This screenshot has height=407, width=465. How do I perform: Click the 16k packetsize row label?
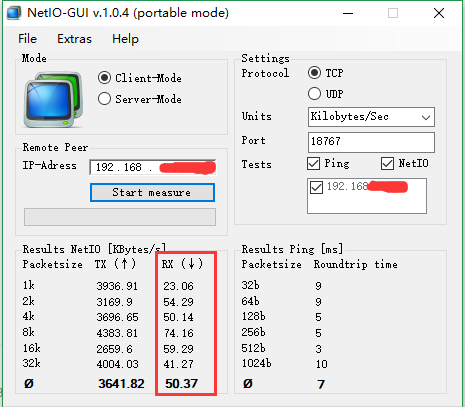(x=32, y=348)
